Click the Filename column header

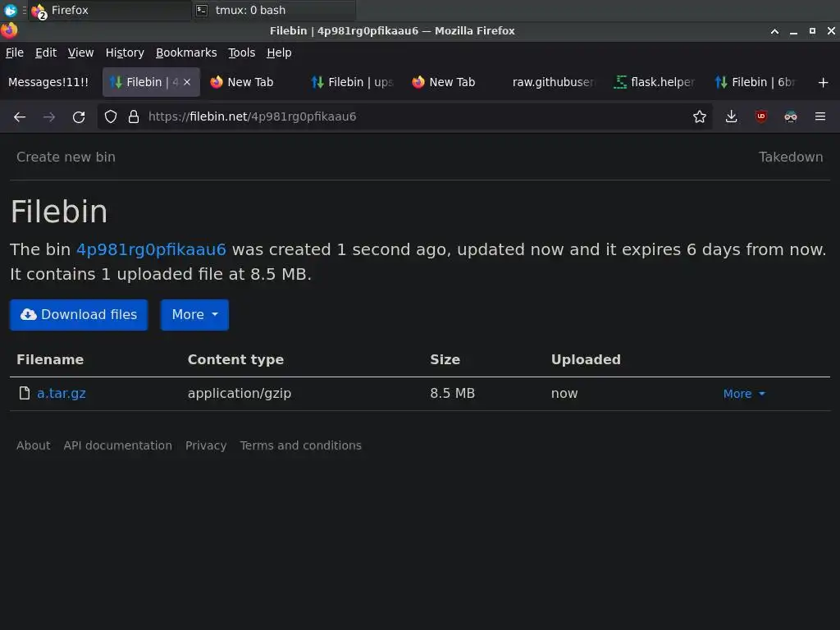tap(50, 359)
